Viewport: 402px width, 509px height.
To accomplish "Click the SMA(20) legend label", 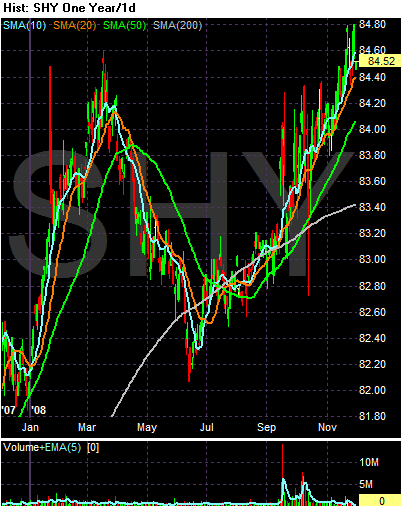I will point(75,25).
